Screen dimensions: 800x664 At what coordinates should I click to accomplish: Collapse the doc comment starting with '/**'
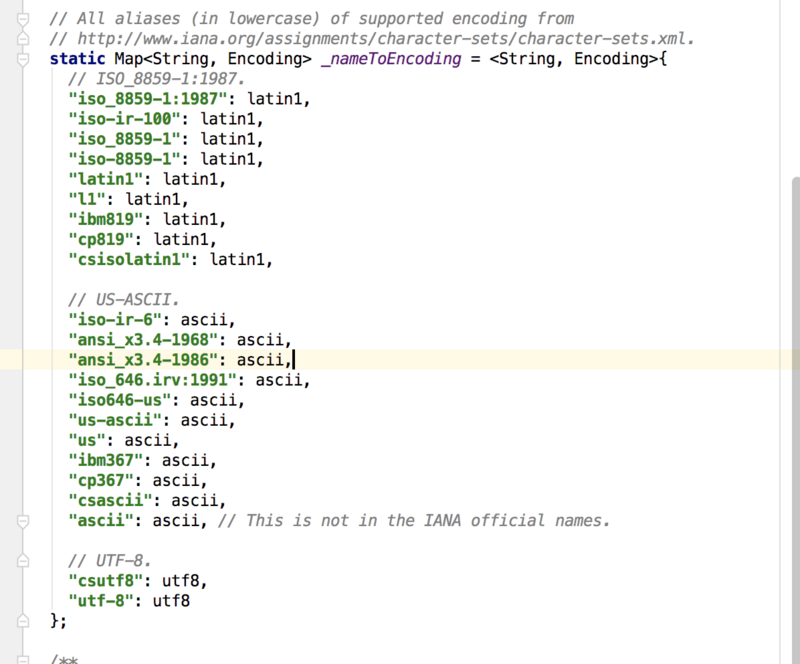(x=23, y=658)
